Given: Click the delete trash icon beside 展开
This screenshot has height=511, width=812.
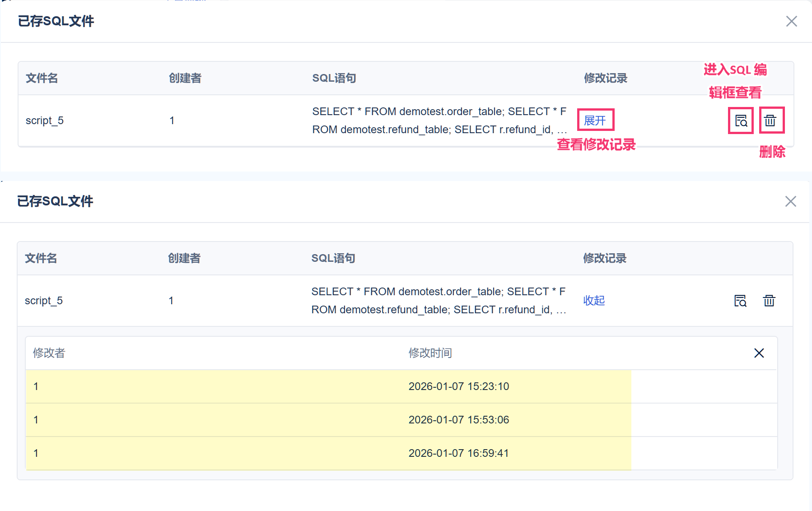Looking at the screenshot, I should click(x=770, y=121).
